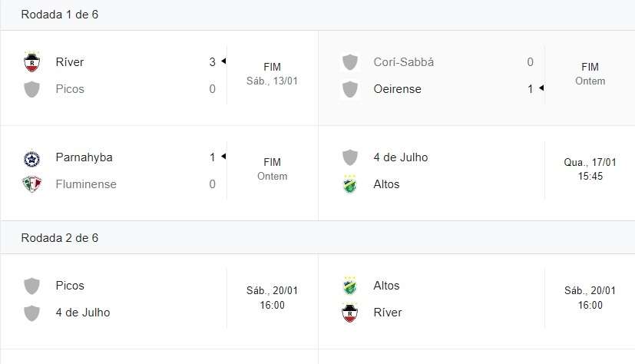Click the Oeirense placeholder shield icon

pos(349,90)
